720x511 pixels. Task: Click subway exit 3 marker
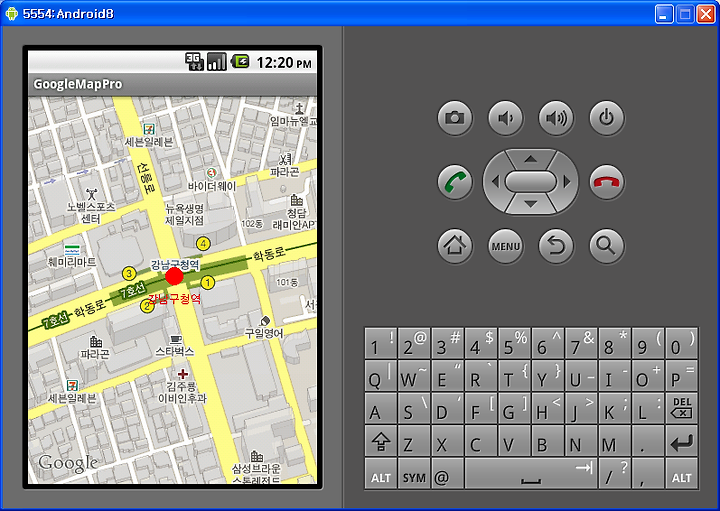129,274
